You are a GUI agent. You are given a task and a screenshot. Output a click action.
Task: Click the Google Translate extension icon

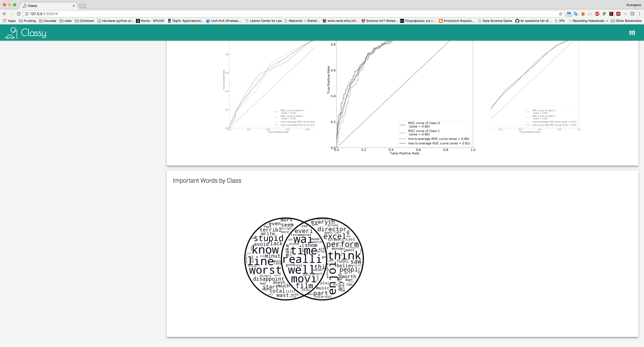(x=576, y=14)
